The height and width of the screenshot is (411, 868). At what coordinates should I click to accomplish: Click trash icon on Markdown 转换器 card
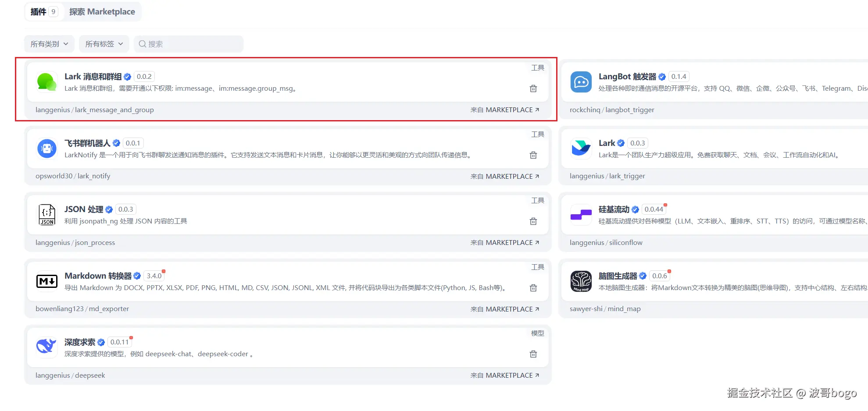tap(533, 288)
